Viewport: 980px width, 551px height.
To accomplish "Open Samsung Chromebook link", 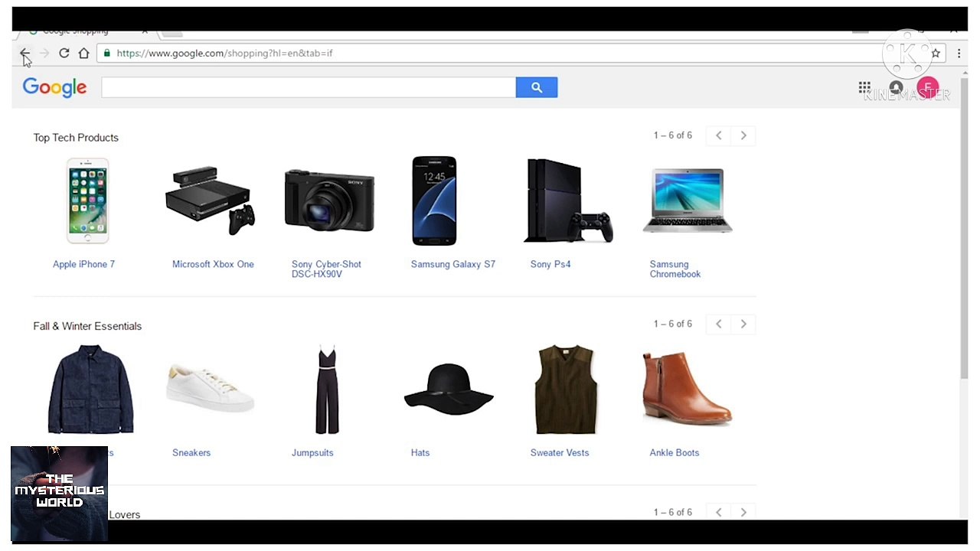I will pyautogui.click(x=675, y=269).
